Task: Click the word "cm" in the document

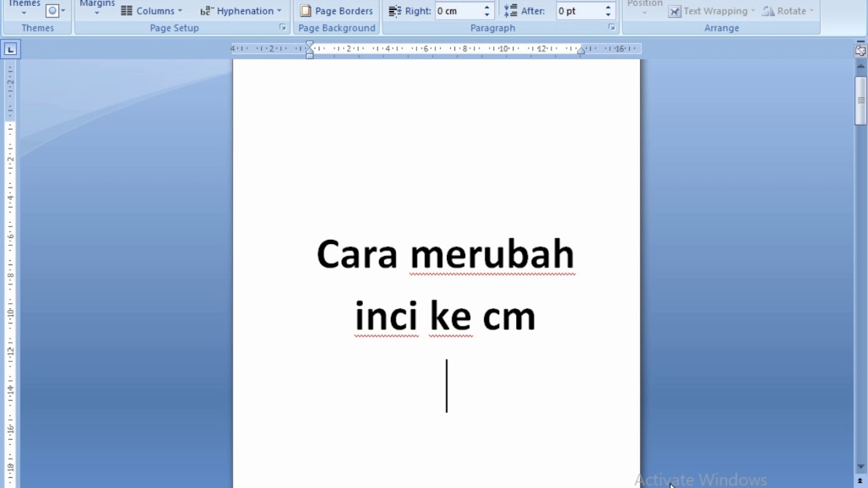Action: [509, 318]
